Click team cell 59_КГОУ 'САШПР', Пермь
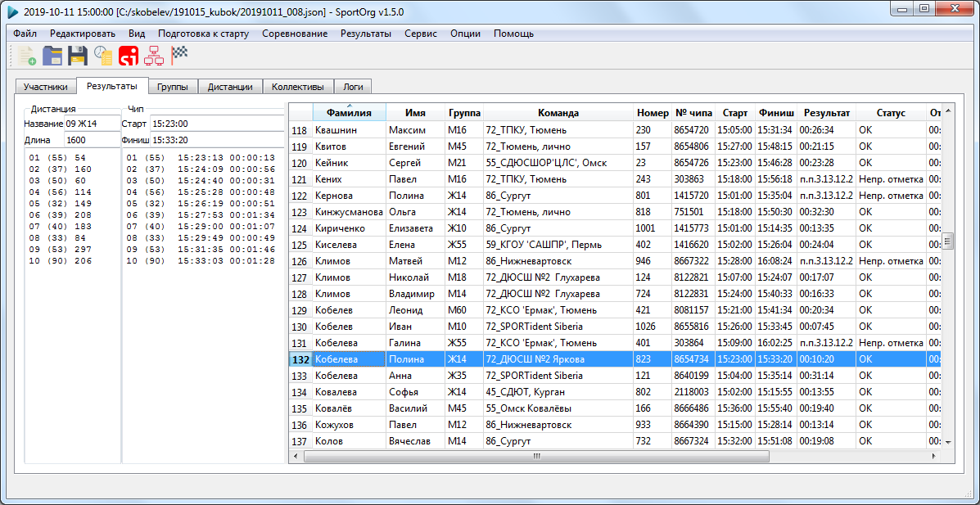980x505 pixels. click(x=558, y=245)
